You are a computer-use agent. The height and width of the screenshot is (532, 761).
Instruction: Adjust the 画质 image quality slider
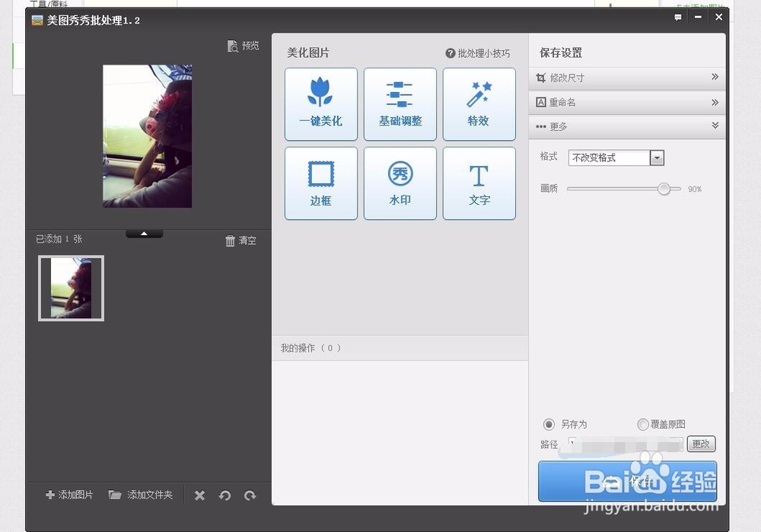coord(664,189)
